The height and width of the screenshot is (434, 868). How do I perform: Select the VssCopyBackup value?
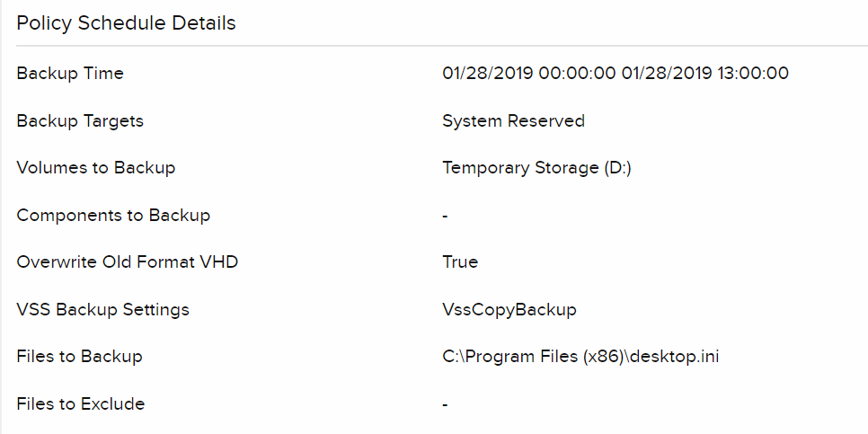coord(509,310)
